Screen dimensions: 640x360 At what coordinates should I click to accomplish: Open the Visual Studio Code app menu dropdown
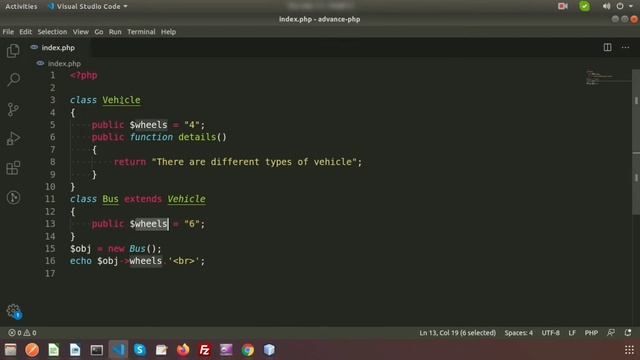(x=87, y=6)
